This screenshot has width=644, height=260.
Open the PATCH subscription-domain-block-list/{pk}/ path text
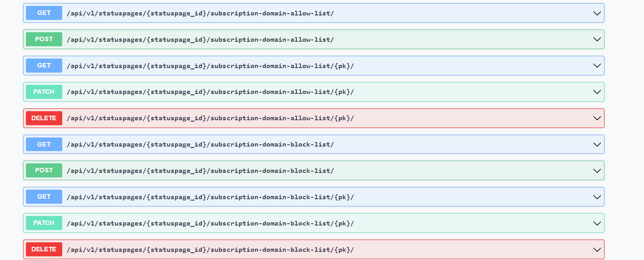[210, 223]
